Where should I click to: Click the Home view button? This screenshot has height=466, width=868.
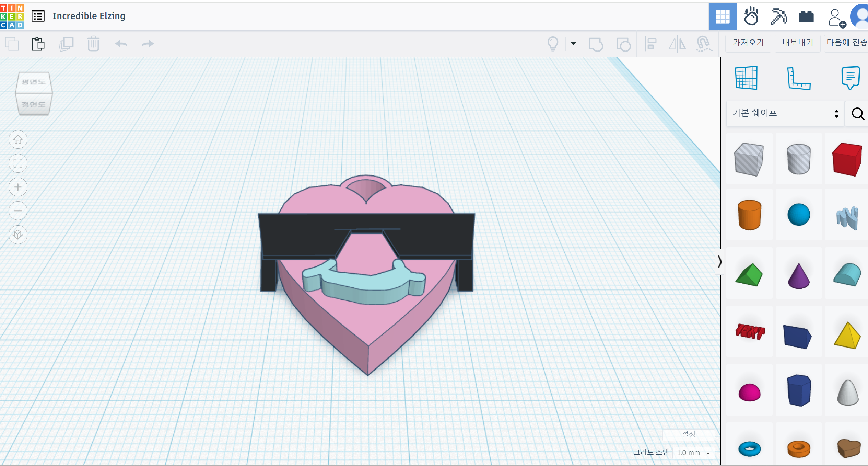tap(18, 139)
